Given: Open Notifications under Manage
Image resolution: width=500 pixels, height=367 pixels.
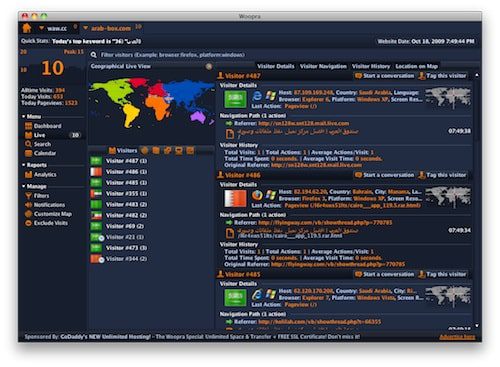Looking at the screenshot, I should (x=45, y=205).
